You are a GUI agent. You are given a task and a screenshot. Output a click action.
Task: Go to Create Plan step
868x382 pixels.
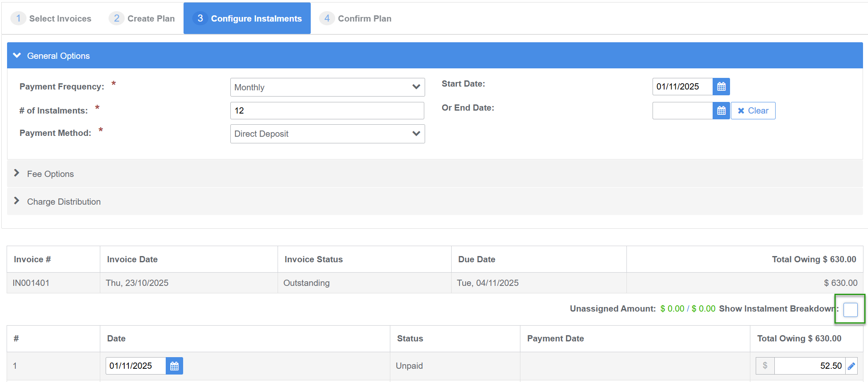[x=142, y=19]
